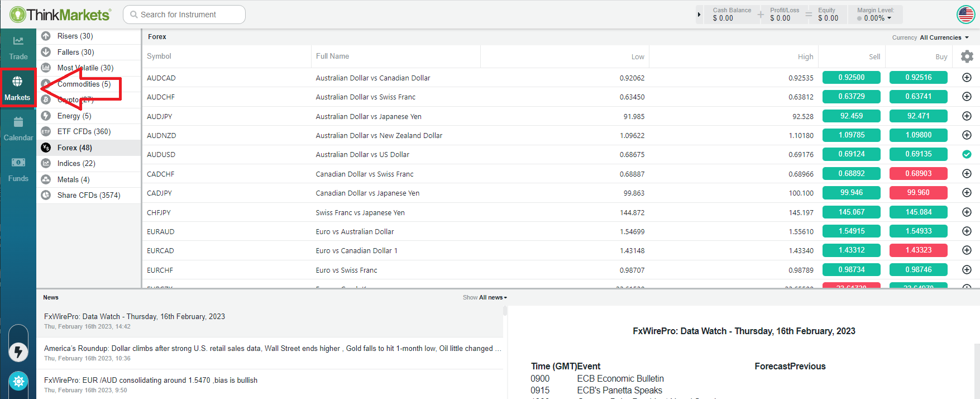Image resolution: width=980 pixels, height=399 pixels.
Task: Select the Indices (22) category
Action: tap(76, 163)
